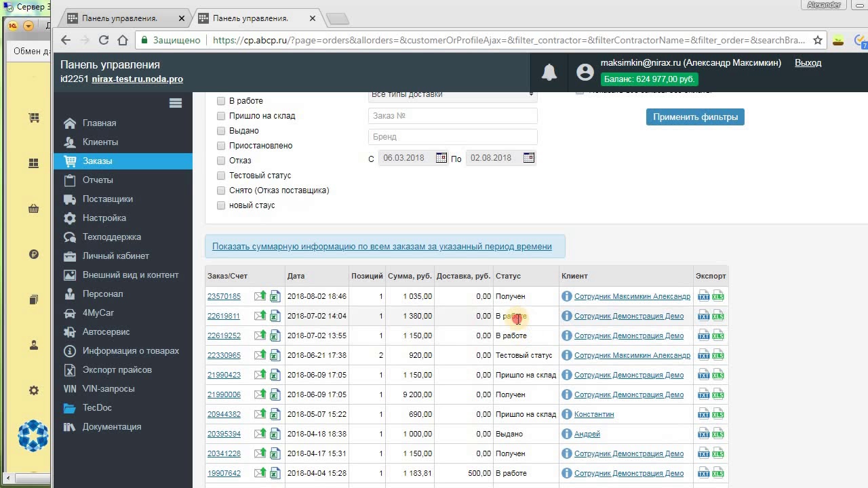Click the info icon for order 22330965 client
This screenshot has height=488, width=868.
[567, 355]
